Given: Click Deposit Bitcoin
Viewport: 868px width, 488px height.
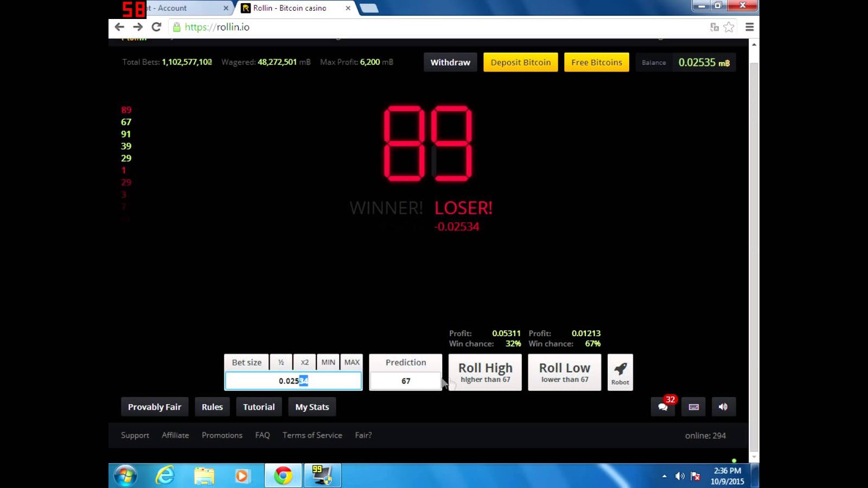Looking at the screenshot, I should point(521,62).
